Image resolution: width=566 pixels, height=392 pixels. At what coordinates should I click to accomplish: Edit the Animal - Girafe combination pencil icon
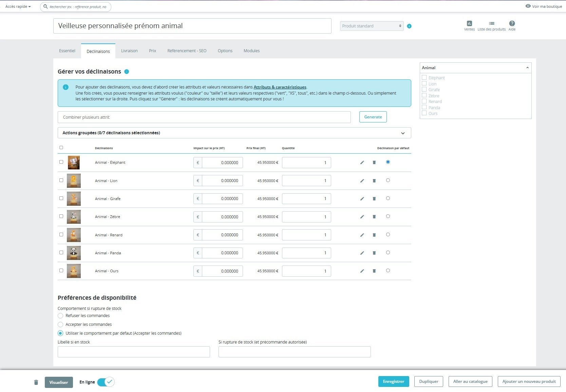(362, 199)
